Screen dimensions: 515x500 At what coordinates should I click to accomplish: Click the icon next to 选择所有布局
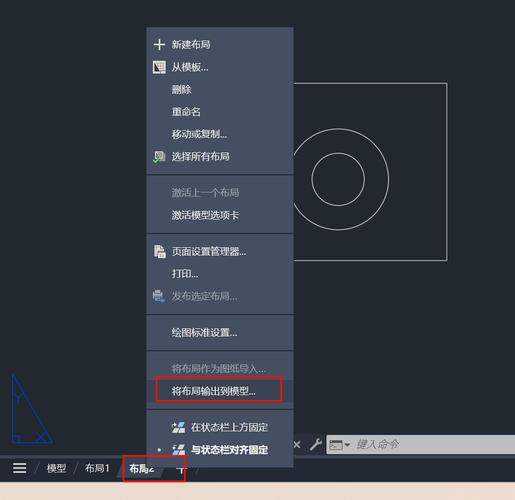[x=159, y=156]
